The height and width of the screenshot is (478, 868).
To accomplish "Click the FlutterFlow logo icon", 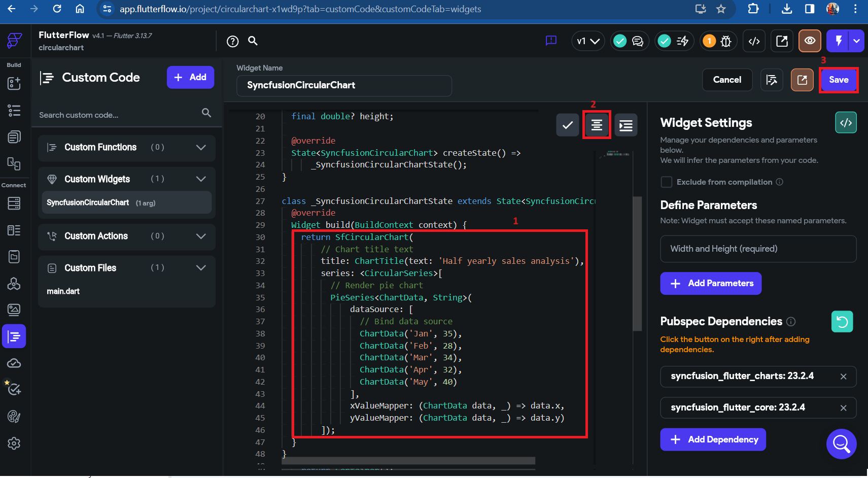I will 14,41.
